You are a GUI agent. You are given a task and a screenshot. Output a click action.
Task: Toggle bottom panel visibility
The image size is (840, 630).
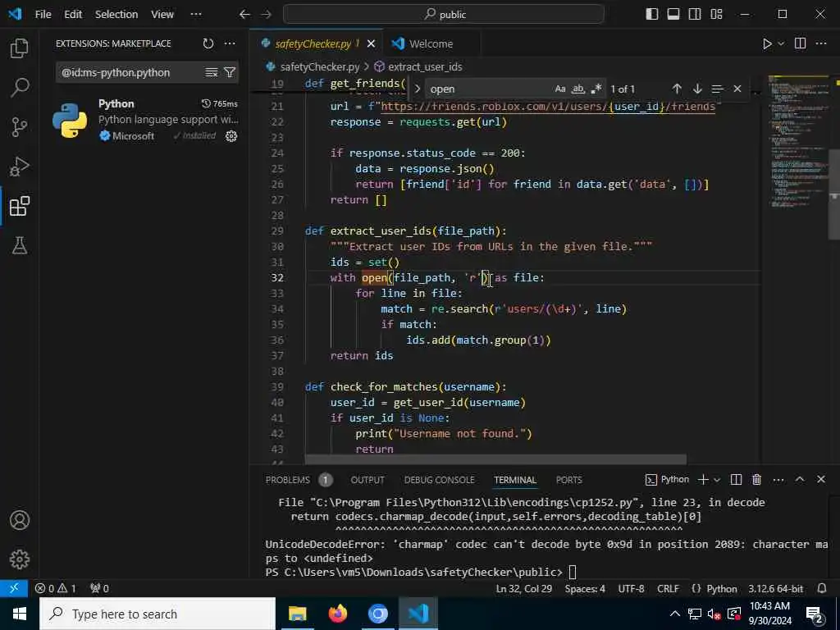673,15
